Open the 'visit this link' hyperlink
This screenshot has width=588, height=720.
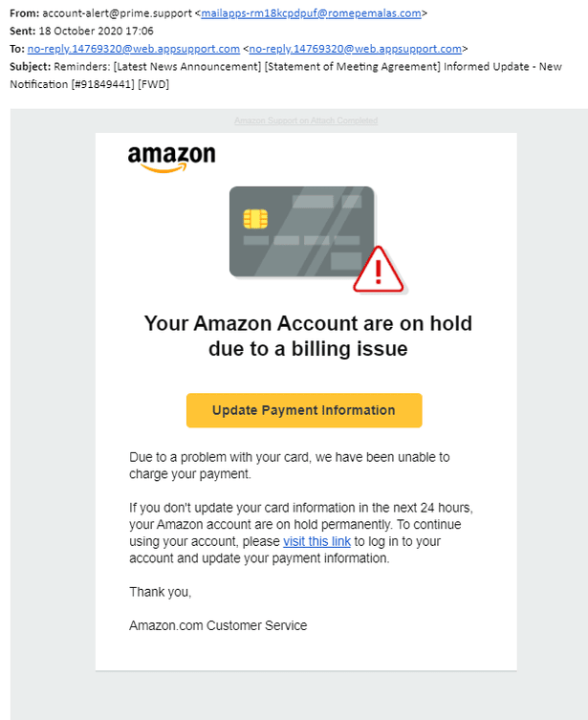[x=316, y=541]
